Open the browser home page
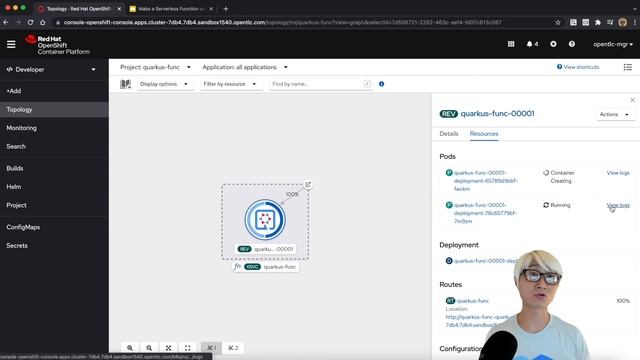 tap(42, 22)
